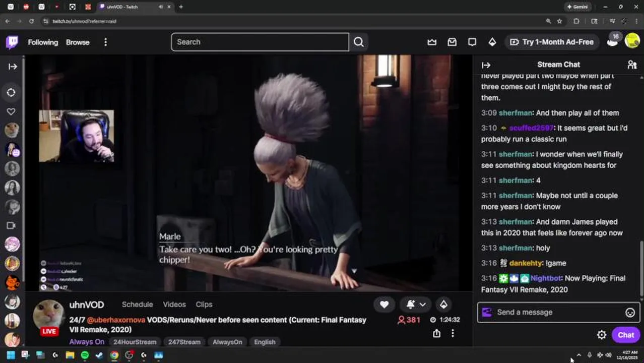Open the Turbo rewards icon with 16 badge

pos(613,41)
